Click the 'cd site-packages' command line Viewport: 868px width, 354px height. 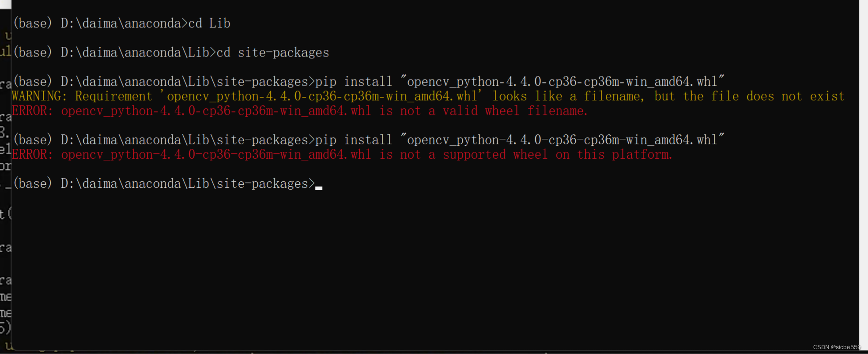click(x=171, y=52)
